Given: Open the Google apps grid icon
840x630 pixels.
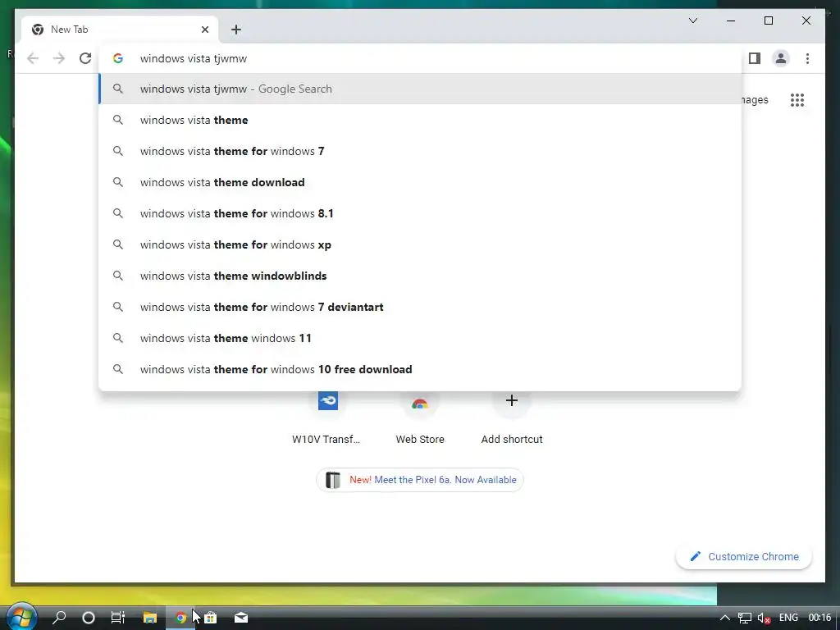Looking at the screenshot, I should point(797,100).
